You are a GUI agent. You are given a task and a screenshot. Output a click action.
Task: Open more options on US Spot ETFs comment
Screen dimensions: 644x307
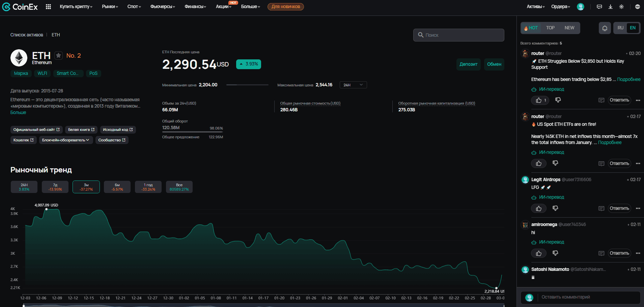coord(638,163)
